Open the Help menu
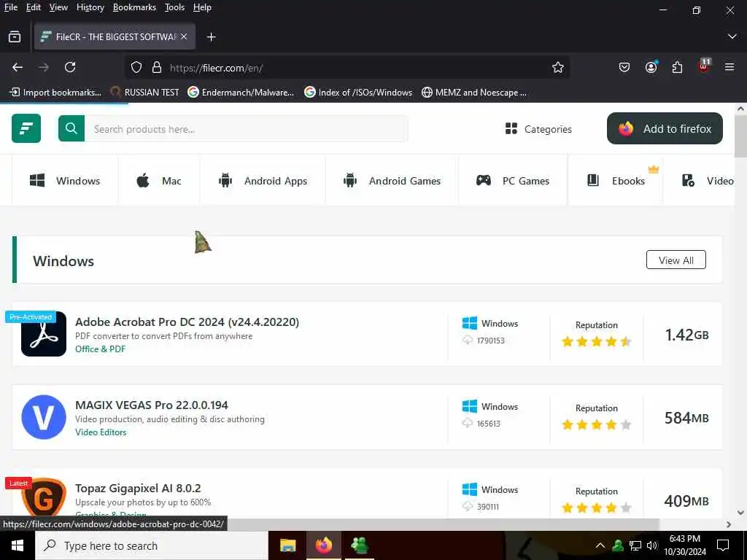The image size is (747, 560). (202, 7)
